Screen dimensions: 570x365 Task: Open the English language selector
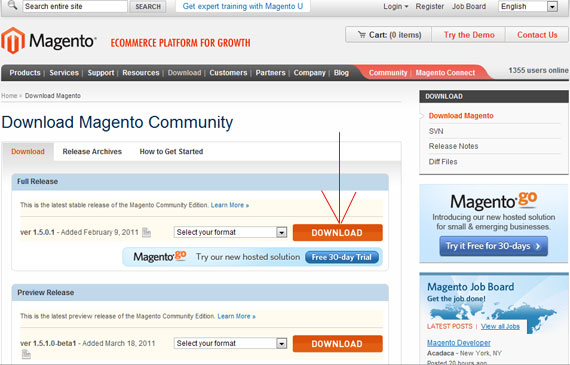(x=528, y=6)
